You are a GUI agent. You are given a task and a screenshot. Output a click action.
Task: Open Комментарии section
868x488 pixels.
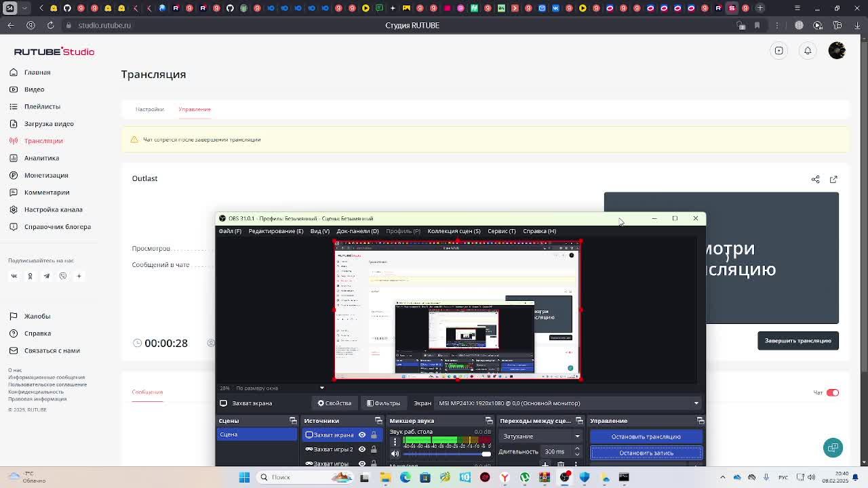pyautogui.click(x=39, y=192)
